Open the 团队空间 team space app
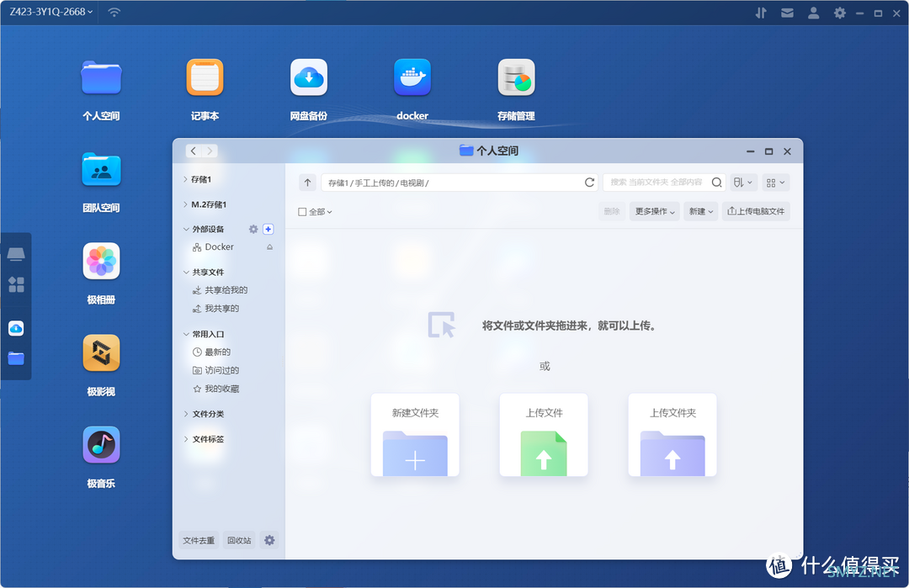 coord(102,170)
